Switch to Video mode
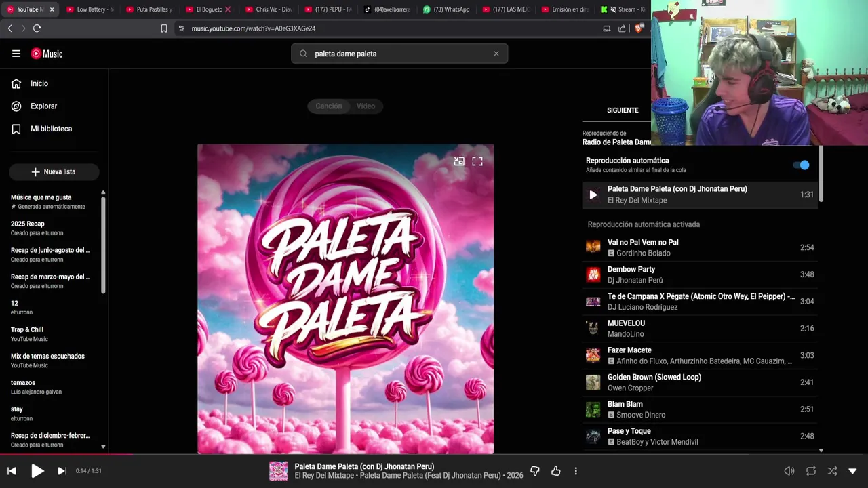868x488 pixels. point(366,106)
